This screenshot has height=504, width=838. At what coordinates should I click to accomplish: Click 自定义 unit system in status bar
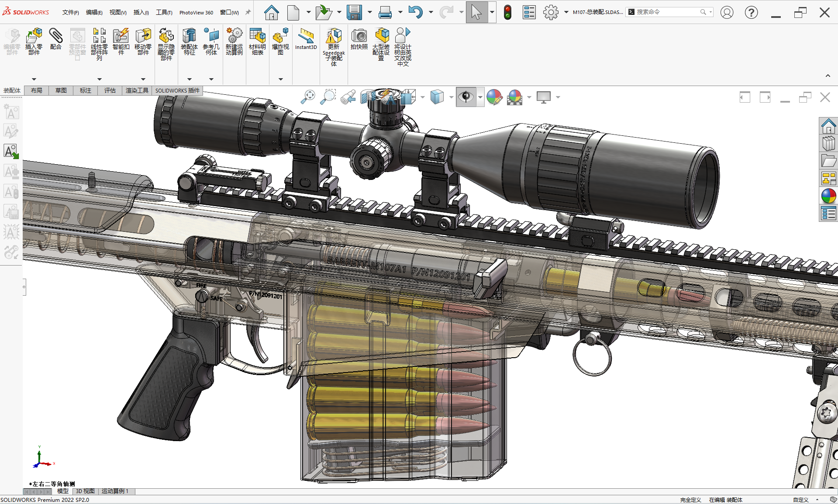point(801,500)
